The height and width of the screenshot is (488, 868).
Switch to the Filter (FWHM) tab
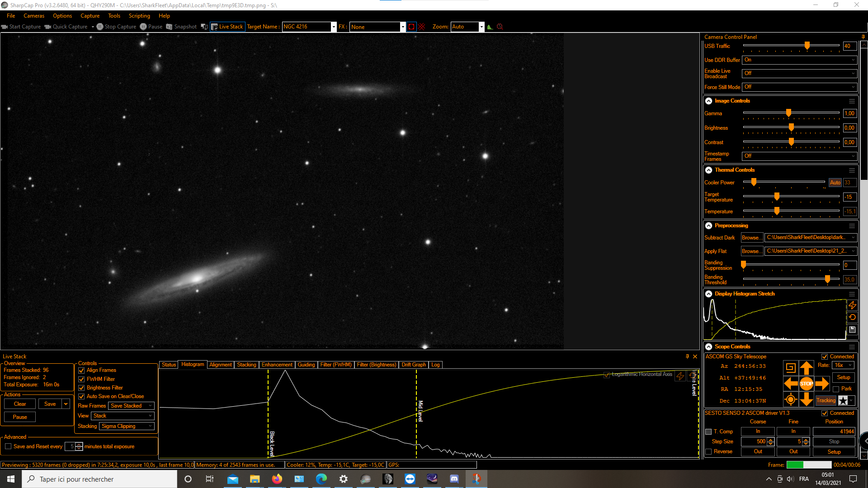point(335,365)
